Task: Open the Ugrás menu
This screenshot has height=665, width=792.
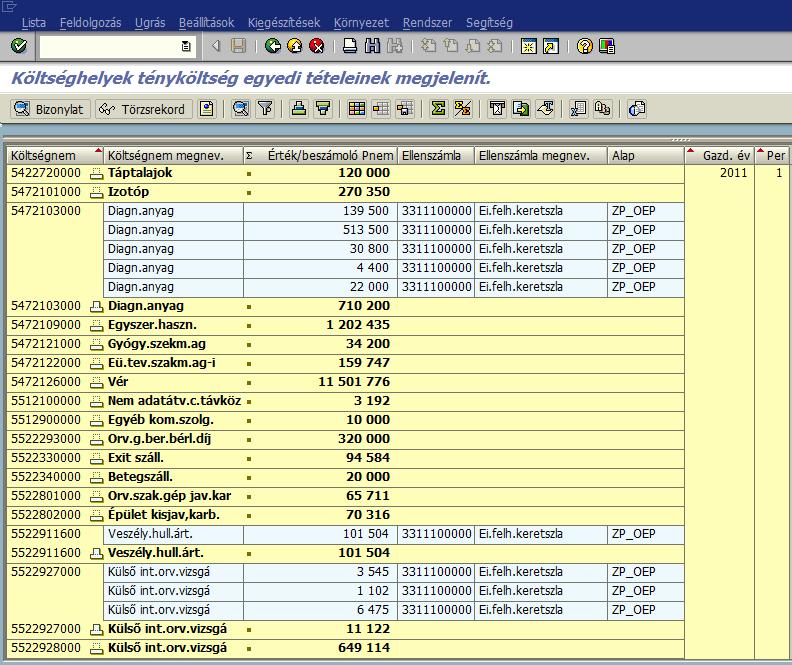Action: (x=150, y=23)
